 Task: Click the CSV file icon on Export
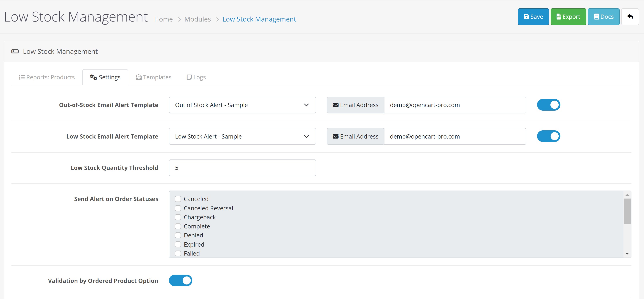(x=558, y=17)
